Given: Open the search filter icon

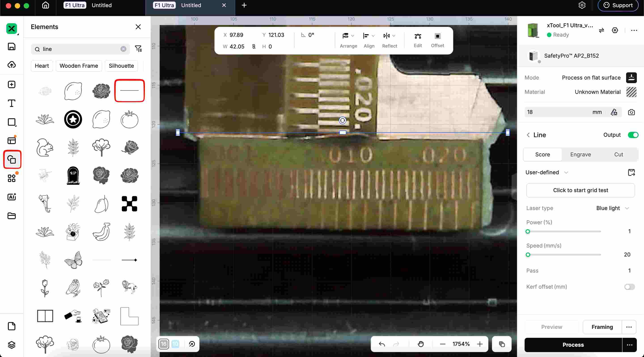Looking at the screenshot, I should [x=138, y=49].
